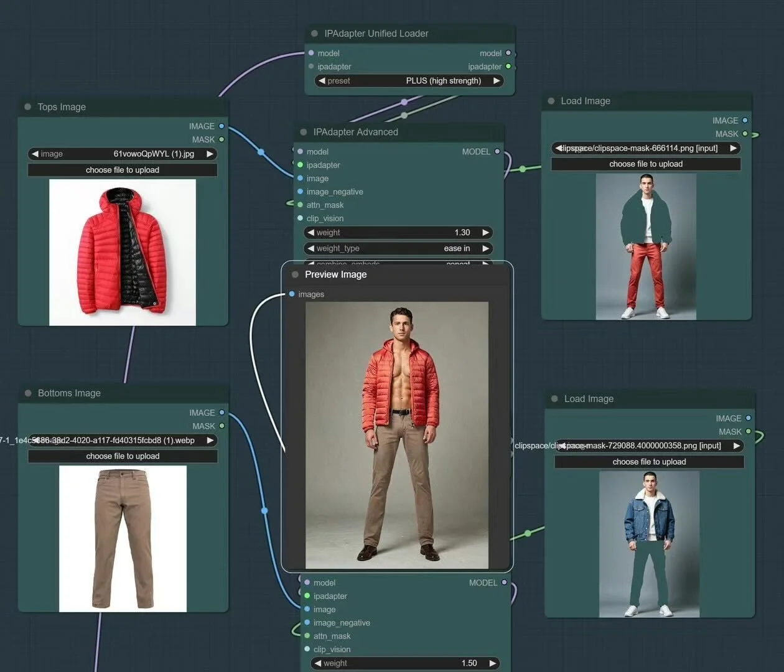The width and height of the screenshot is (784, 672).
Task: Click upper Load Image IMAGE output socket
Action: pyautogui.click(x=745, y=121)
